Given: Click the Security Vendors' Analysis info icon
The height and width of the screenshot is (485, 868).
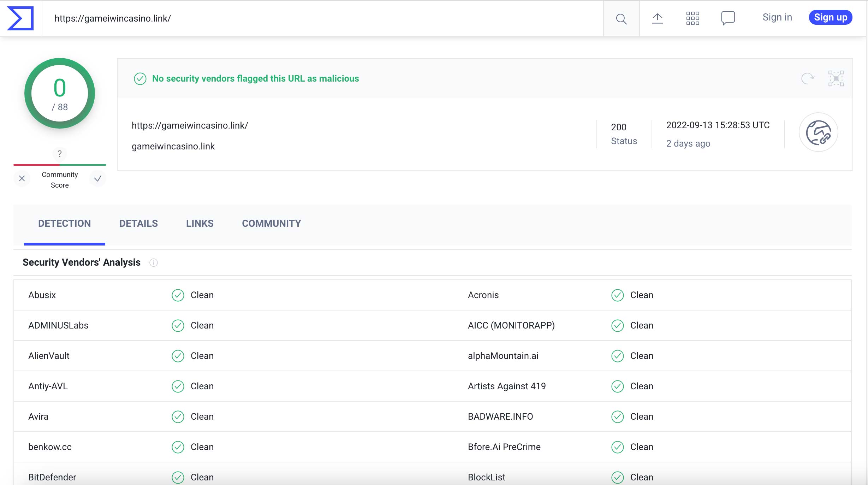Looking at the screenshot, I should [x=154, y=262].
